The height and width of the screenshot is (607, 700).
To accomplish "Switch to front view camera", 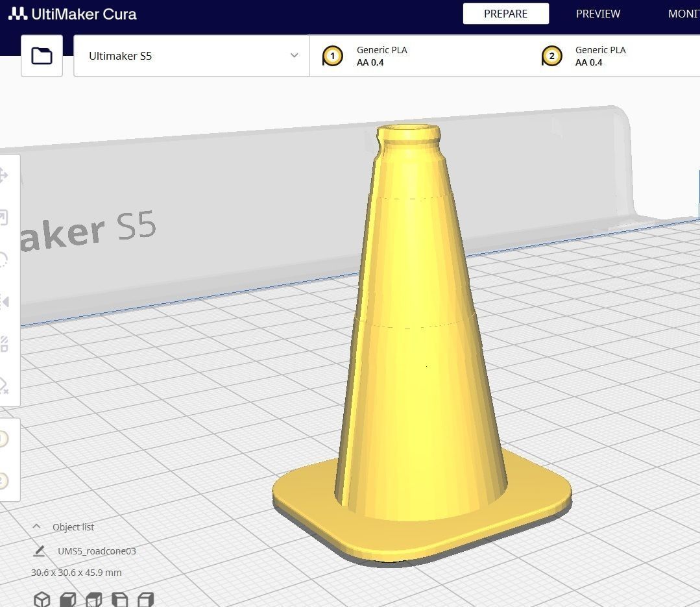I will coord(68,599).
